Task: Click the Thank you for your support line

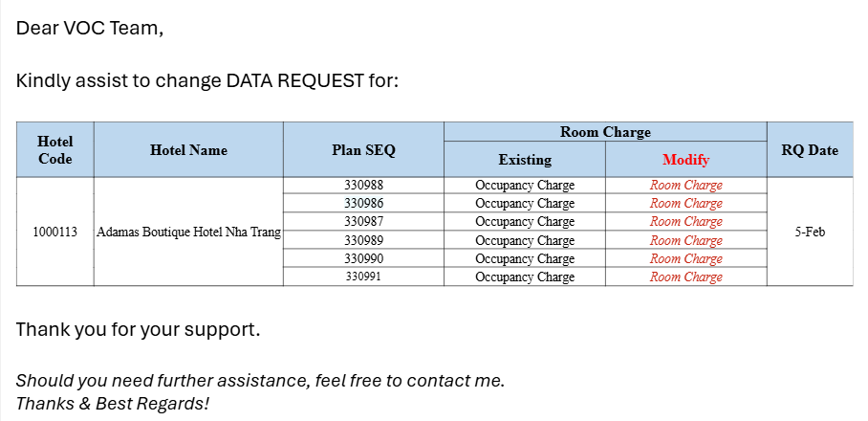Action: [138, 330]
